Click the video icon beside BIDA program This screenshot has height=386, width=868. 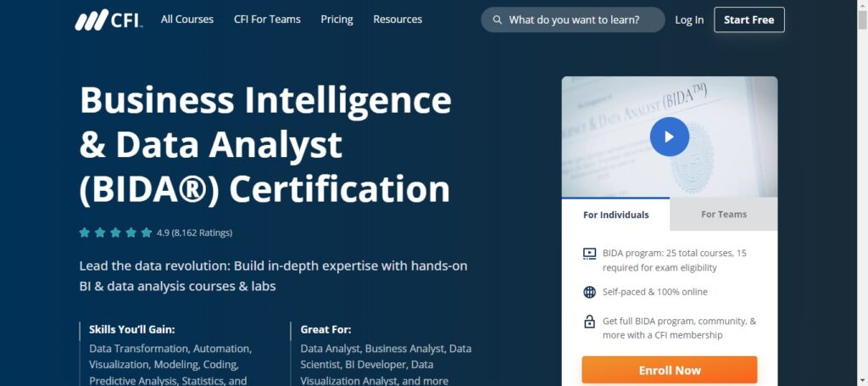click(x=589, y=254)
